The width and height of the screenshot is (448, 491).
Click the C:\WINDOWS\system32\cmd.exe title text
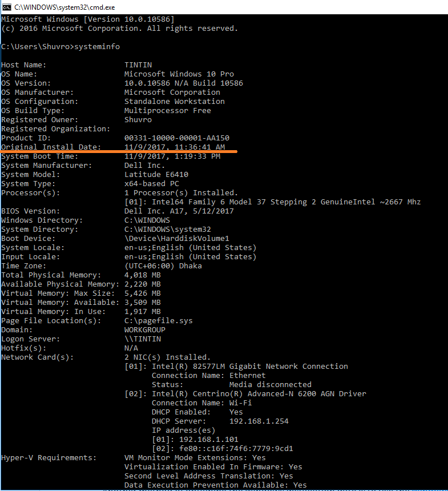click(64, 7)
